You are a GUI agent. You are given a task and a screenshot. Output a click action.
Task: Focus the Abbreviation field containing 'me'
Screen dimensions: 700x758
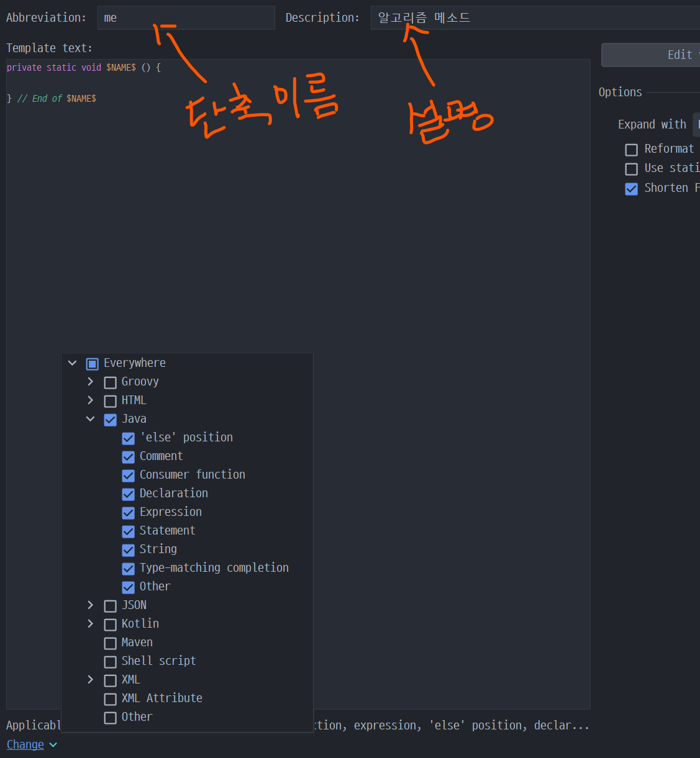pos(186,17)
